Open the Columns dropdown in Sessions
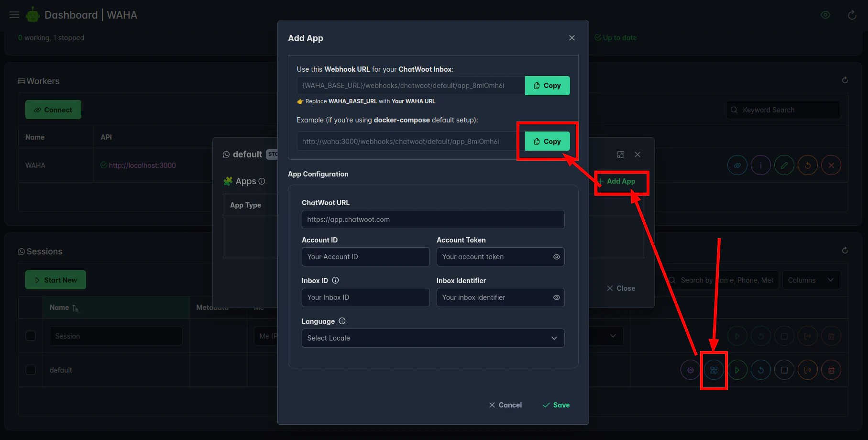Image resolution: width=868 pixels, height=440 pixels. (811, 280)
